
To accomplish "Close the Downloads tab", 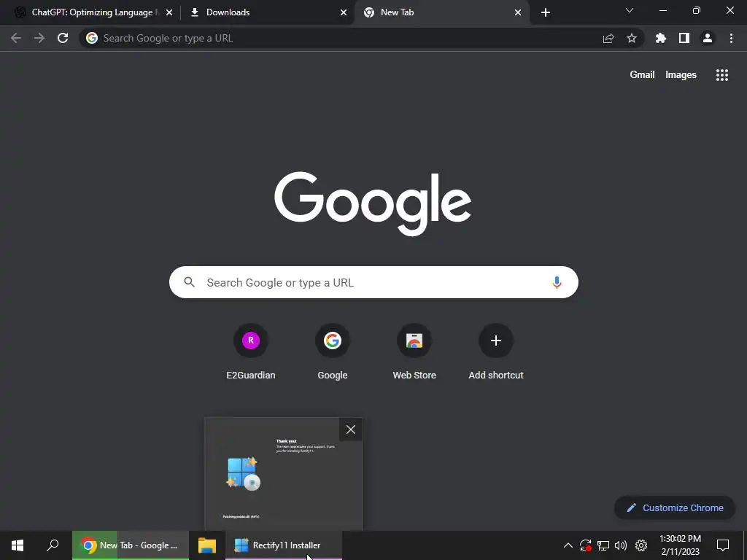I will [344, 13].
